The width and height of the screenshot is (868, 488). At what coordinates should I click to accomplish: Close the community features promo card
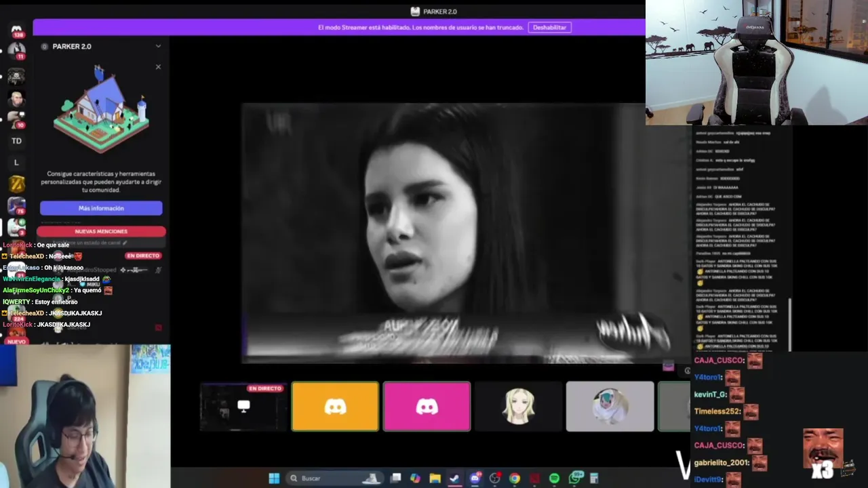[x=158, y=67]
